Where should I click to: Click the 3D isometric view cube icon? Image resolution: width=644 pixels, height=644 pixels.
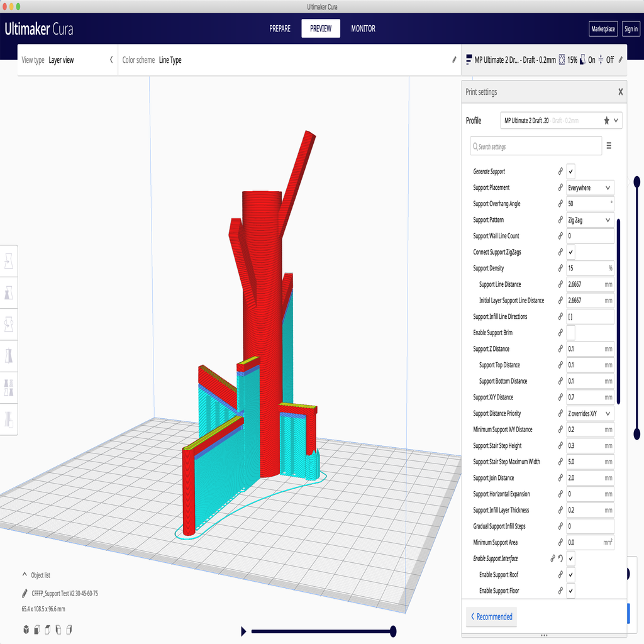tap(26, 629)
